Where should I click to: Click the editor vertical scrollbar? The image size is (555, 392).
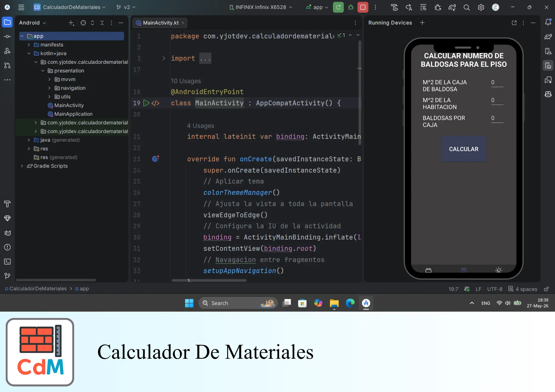click(360, 93)
